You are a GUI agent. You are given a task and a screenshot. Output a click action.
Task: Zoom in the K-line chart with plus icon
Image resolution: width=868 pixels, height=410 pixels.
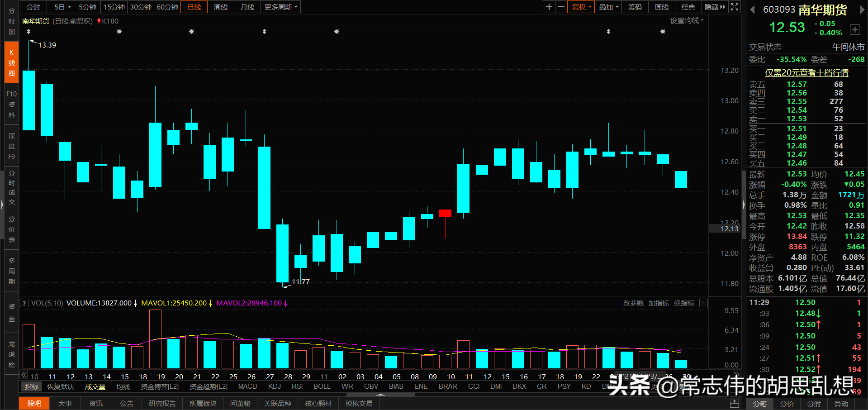pos(549,7)
